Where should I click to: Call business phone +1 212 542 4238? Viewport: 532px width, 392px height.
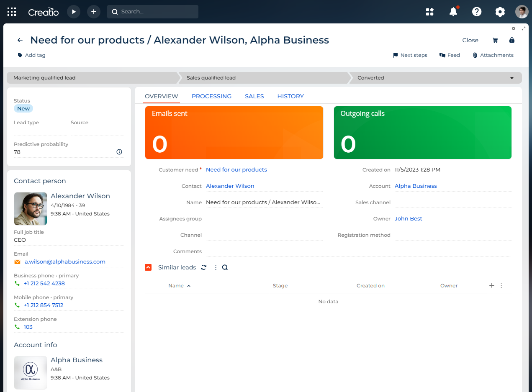coord(44,284)
